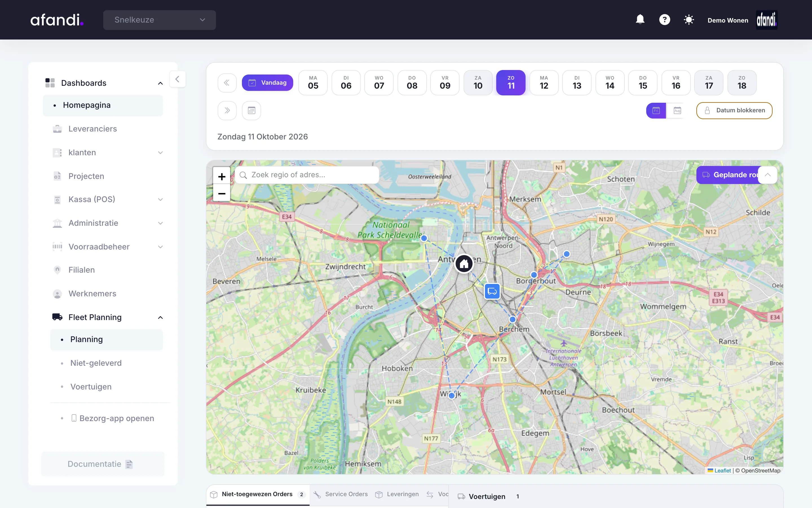The width and height of the screenshot is (812, 508).
Task: Click the Vandaag button
Action: tap(267, 83)
